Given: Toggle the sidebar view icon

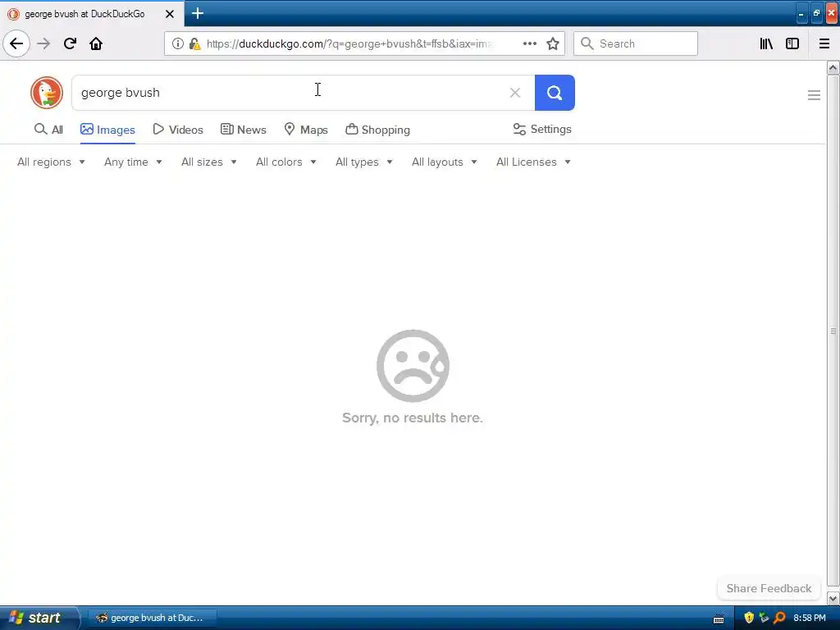Looking at the screenshot, I should (x=792, y=43).
